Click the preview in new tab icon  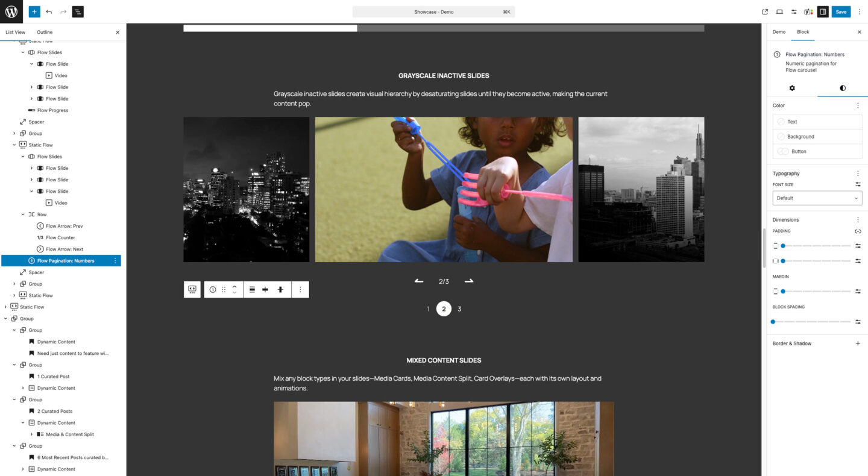click(x=764, y=11)
